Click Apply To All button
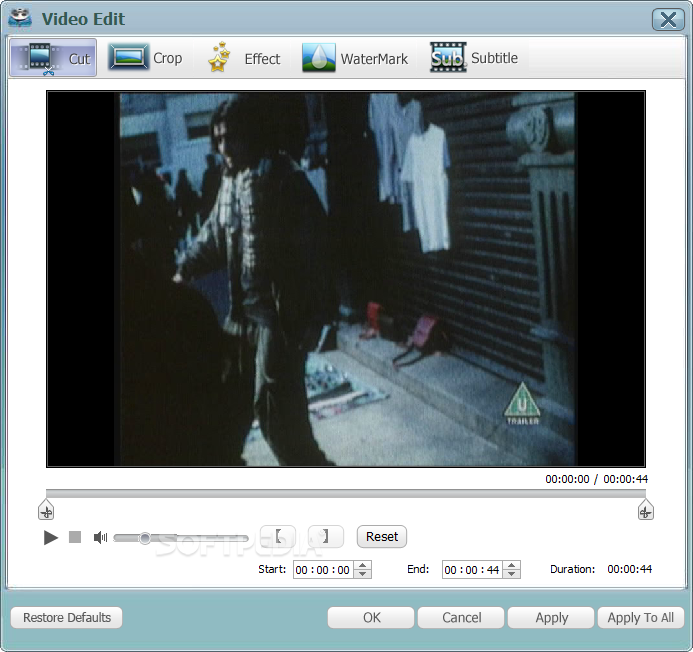This screenshot has width=693, height=652. [x=641, y=618]
